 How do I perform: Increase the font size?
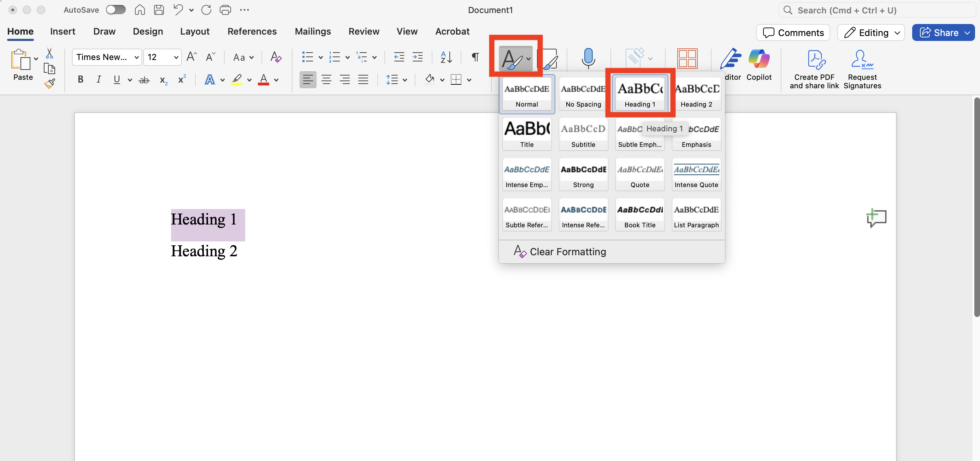pos(192,57)
